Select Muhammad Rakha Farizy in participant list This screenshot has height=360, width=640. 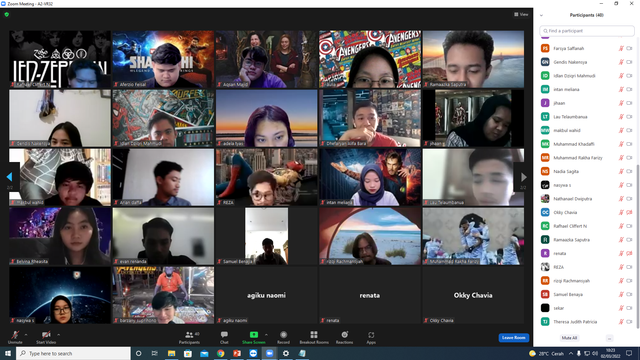point(587,158)
